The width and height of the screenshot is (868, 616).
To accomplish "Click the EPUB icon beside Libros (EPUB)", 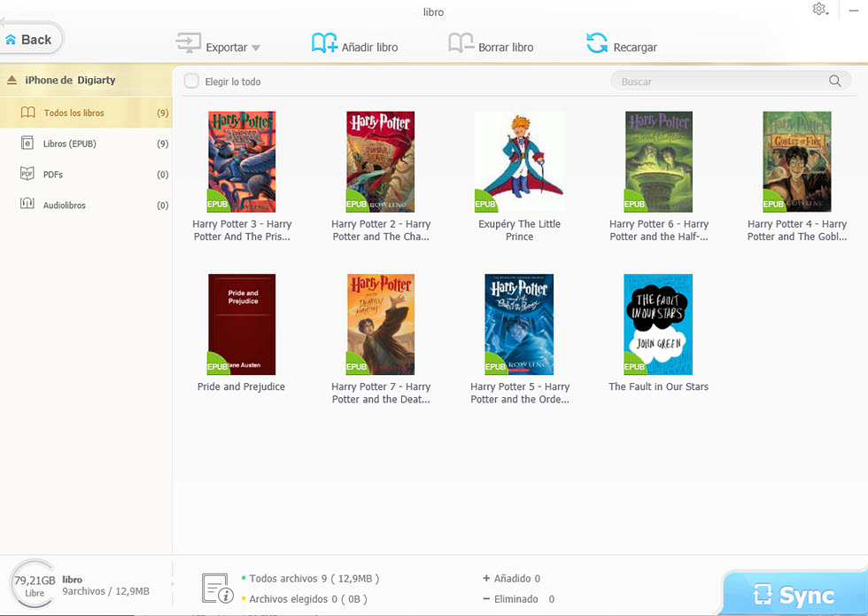I will [27, 143].
